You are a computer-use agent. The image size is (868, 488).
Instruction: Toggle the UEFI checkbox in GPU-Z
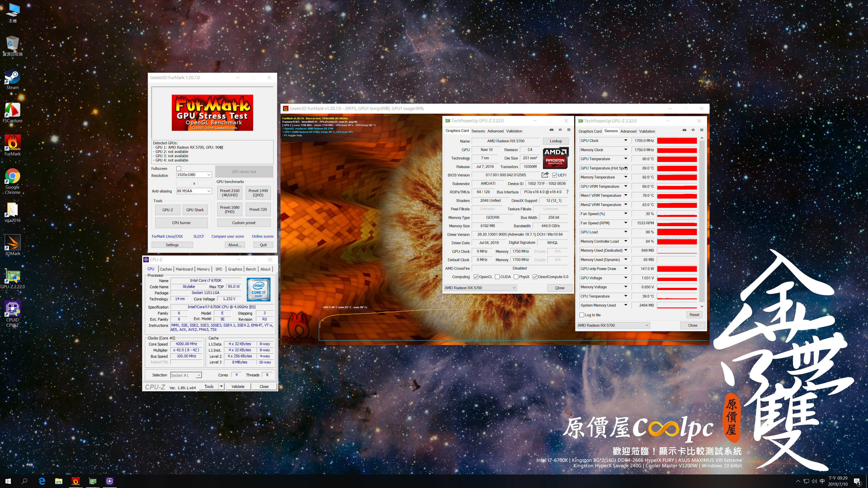click(555, 175)
